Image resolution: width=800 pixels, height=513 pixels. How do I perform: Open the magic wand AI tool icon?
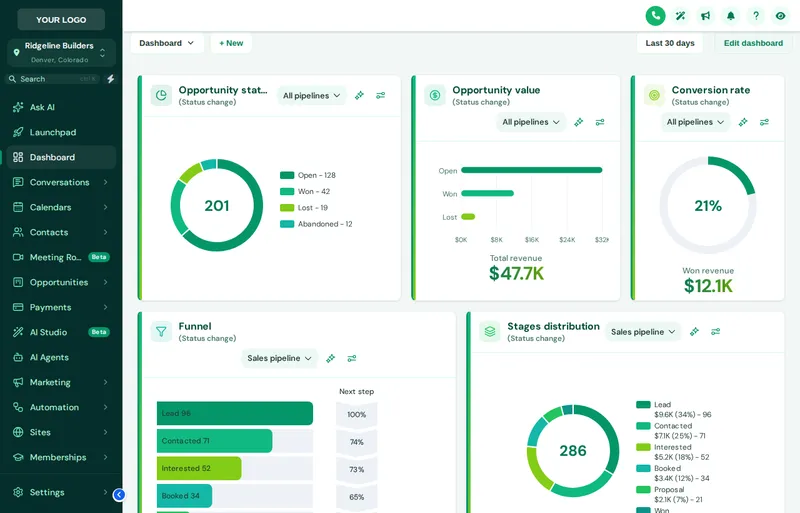coord(680,16)
